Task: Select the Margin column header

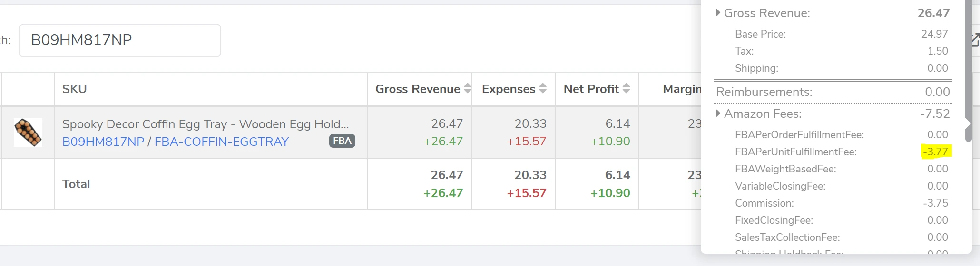Action: click(681, 89)
